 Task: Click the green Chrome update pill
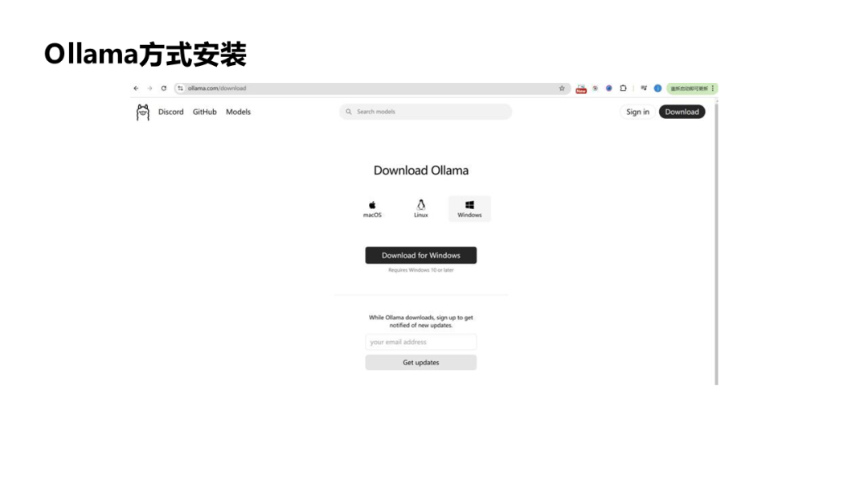[x=692, y=88]
